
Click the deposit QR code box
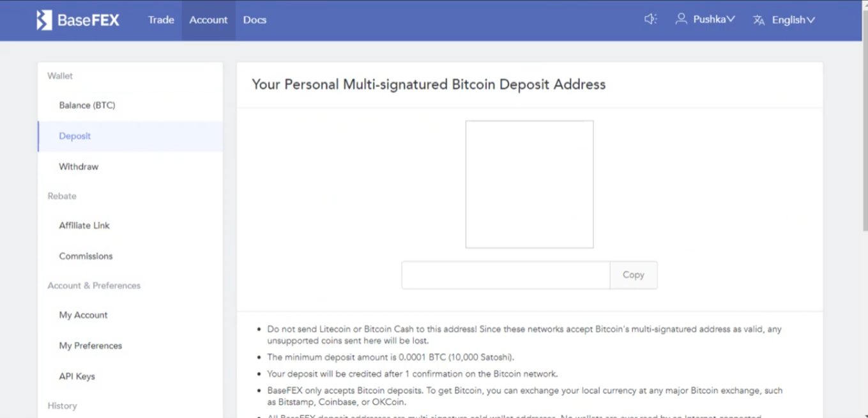coord(529,184)
